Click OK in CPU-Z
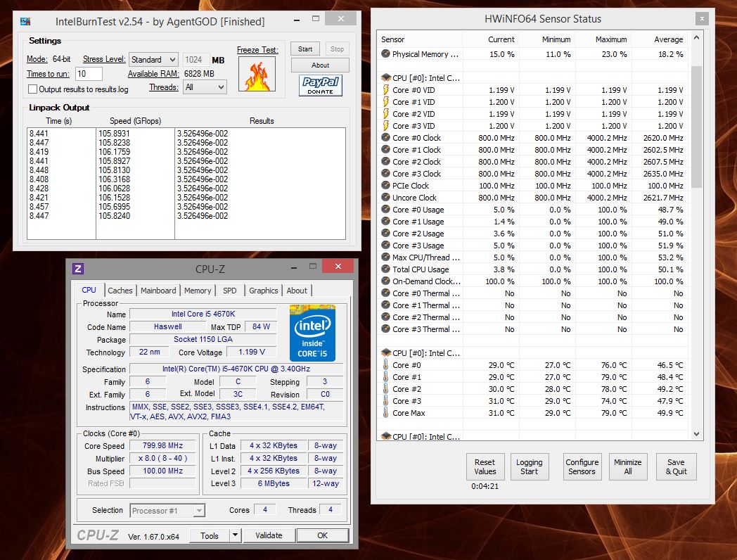This screenshot has width=737, height=560. [x=322, y=535]
